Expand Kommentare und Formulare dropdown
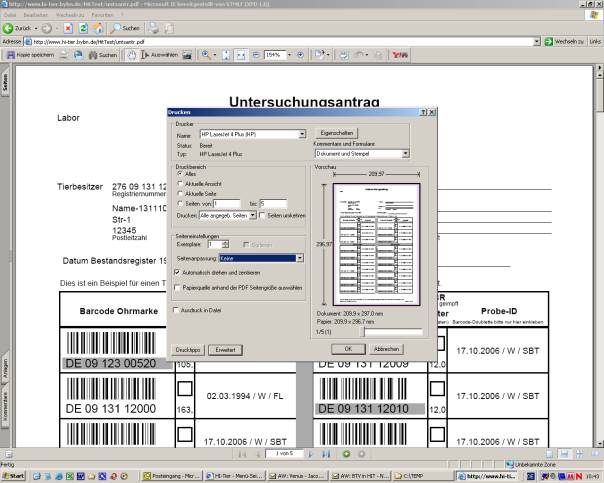Screen dimensions: 604x483 coord(405,154)
